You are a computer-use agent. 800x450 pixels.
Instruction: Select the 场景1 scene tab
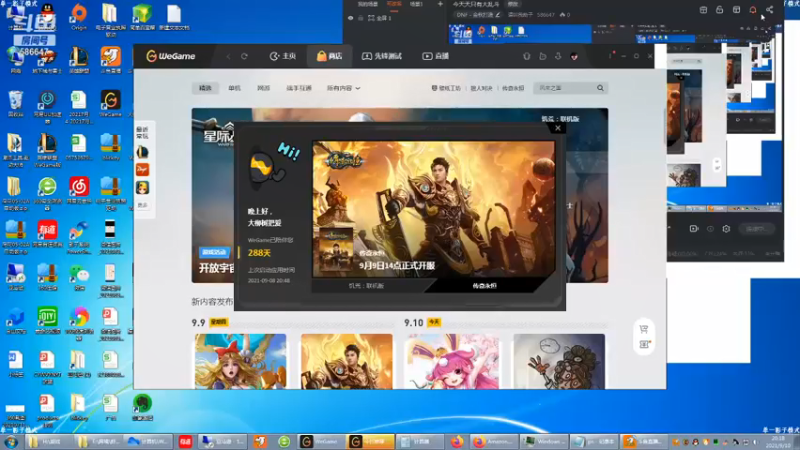[x=416, y=4]
